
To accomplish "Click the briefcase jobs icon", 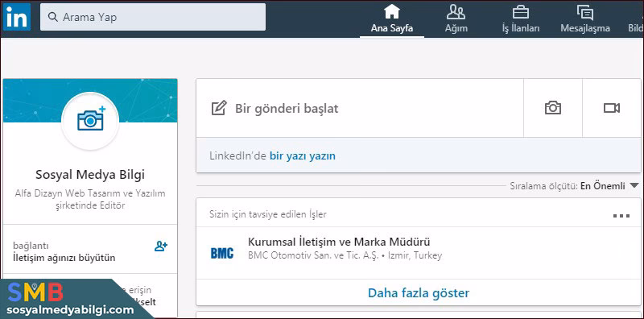I will [521, 12].
